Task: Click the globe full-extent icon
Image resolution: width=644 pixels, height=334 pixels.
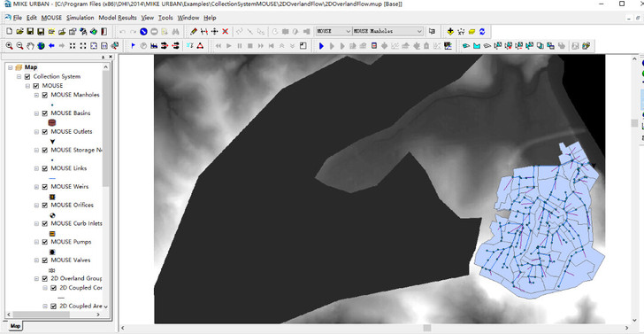Action: click(41, 46)
